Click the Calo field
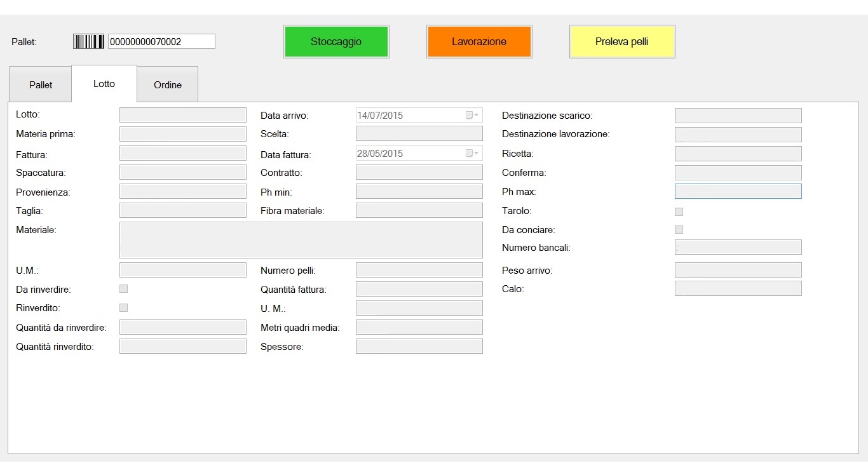This screenshot has height=463, width=868. click(x=738, y=288)
